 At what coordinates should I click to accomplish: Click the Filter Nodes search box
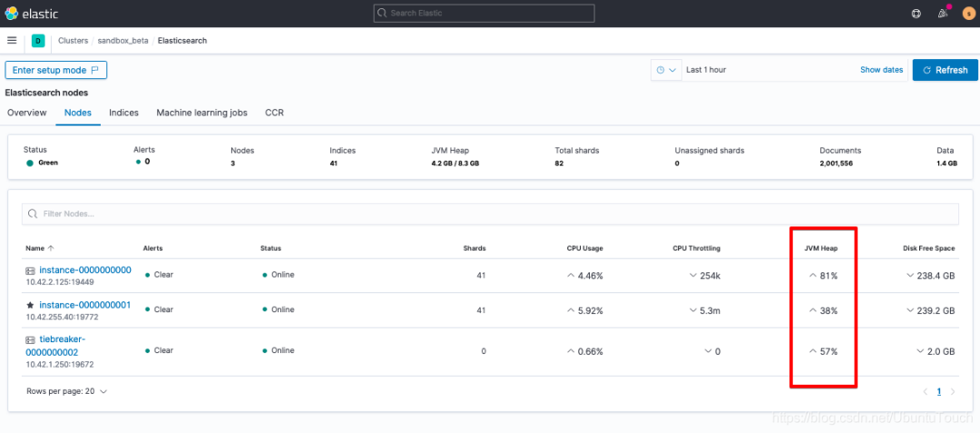[490, 213]
